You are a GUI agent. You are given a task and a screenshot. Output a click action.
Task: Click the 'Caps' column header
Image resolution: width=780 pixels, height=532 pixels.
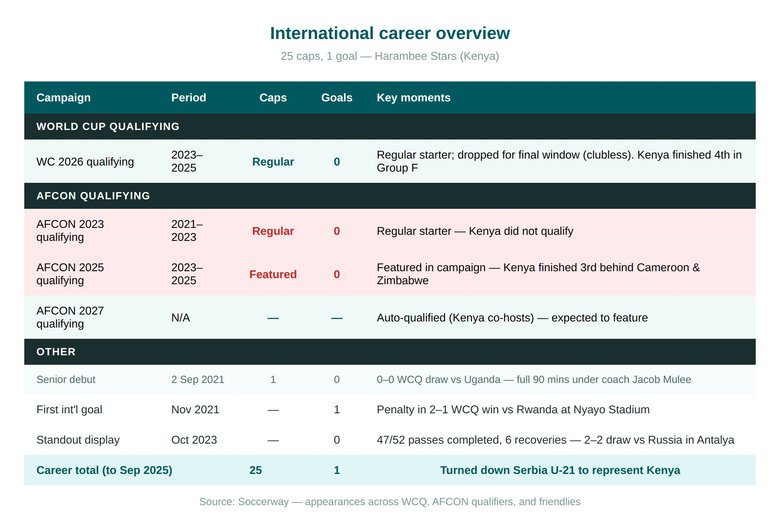point(273,97)
